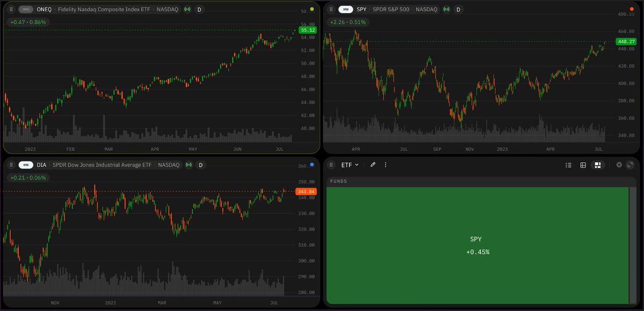This screenshot has height=311, width=644.
Task: Click the settings gear icon in ETF panel
Action: [619, 165]
